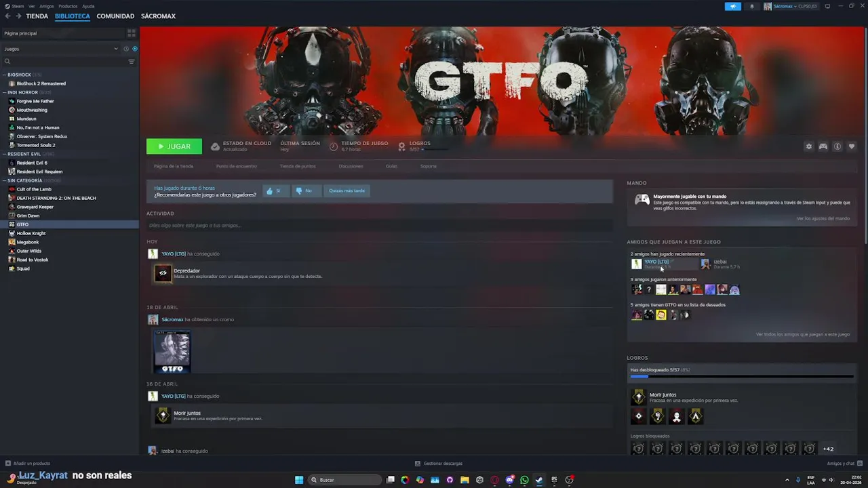Open the COMUNIDAD tab
868x488 pixels.
click(x=115, y=16)
